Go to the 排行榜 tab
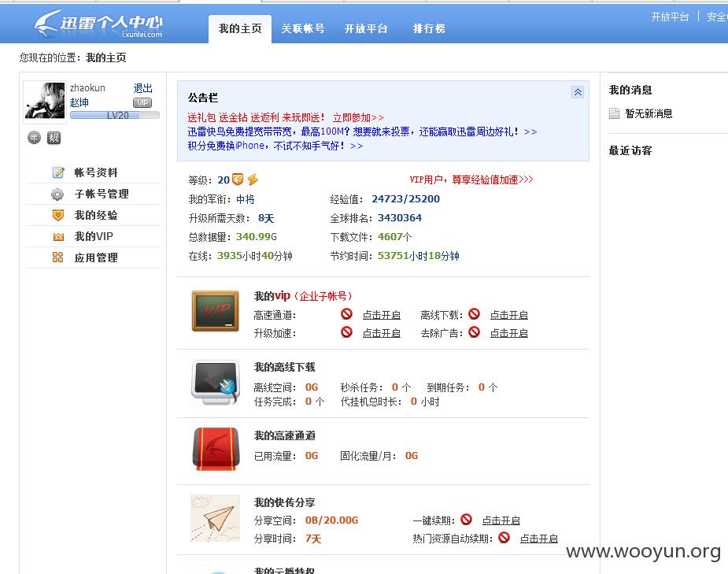Screen dimensions: 728x574 (429, 29)
